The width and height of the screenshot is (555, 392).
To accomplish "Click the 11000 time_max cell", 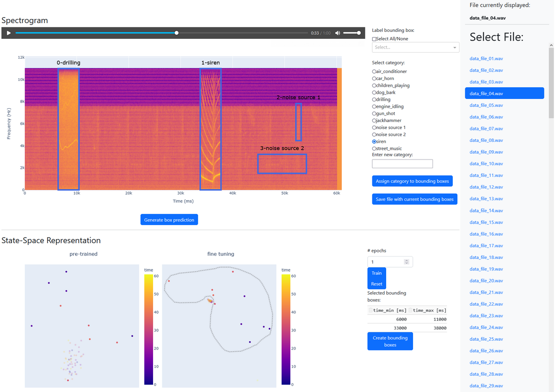I will click(x=427, y=319).
